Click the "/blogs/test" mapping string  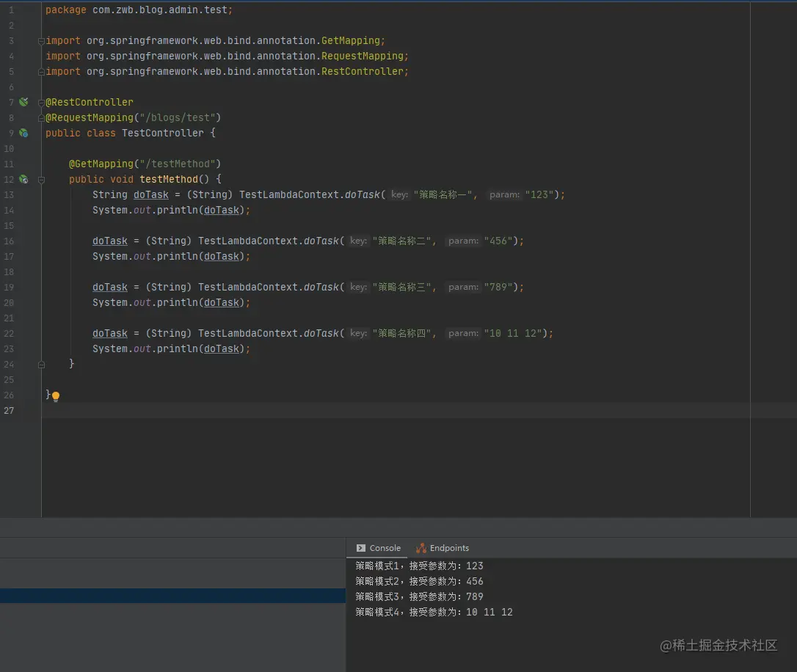click(178, 118)
